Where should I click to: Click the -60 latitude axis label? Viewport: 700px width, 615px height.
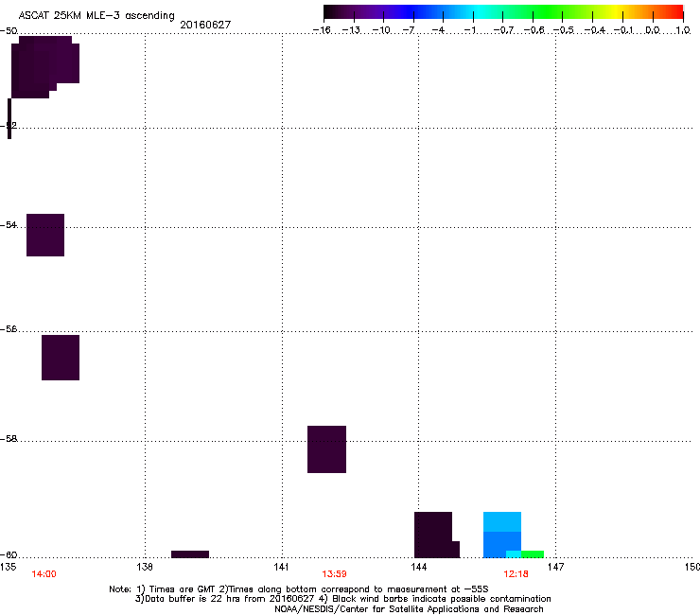(x=9, y=554)
